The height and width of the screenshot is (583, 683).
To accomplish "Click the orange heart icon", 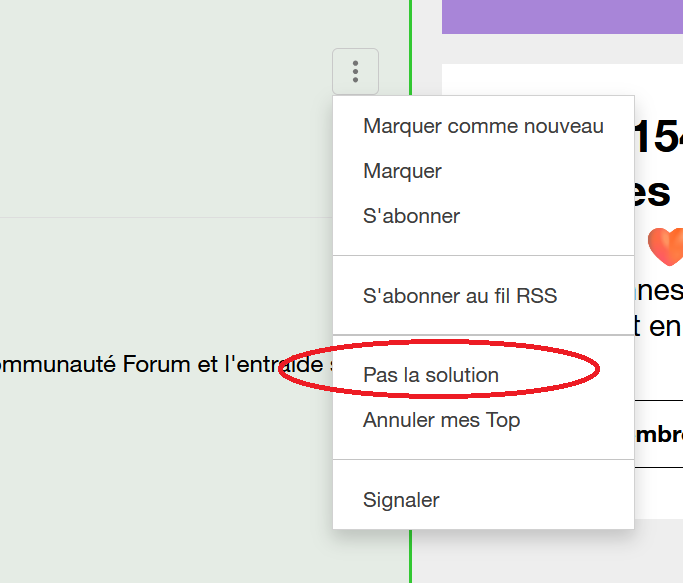I will 665,246.
